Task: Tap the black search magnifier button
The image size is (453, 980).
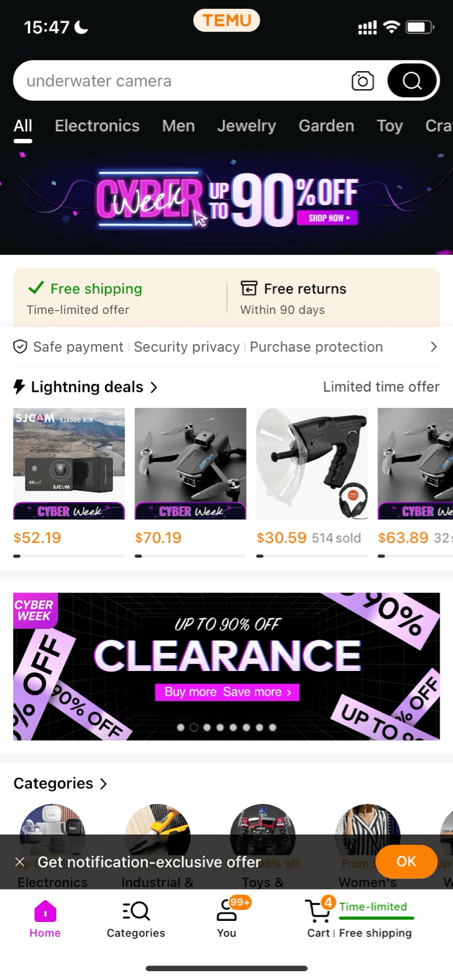Action: 413,81
